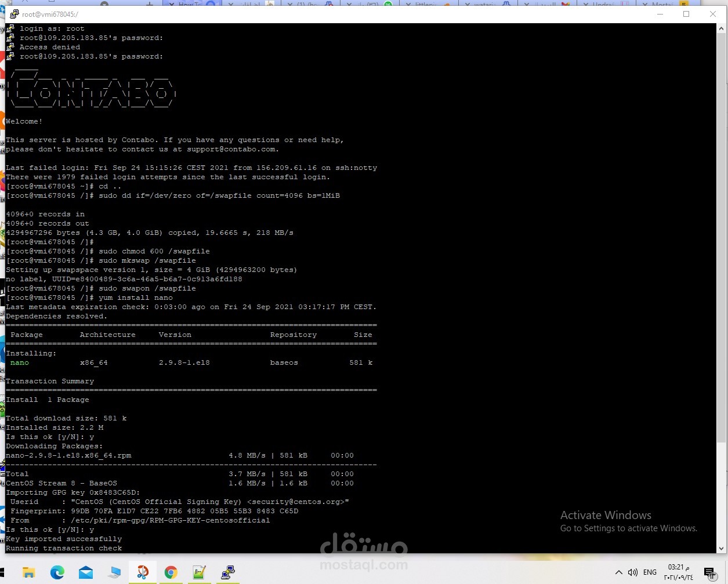Open the laptop-shaped app icon on taskbar

click(114, 572)
